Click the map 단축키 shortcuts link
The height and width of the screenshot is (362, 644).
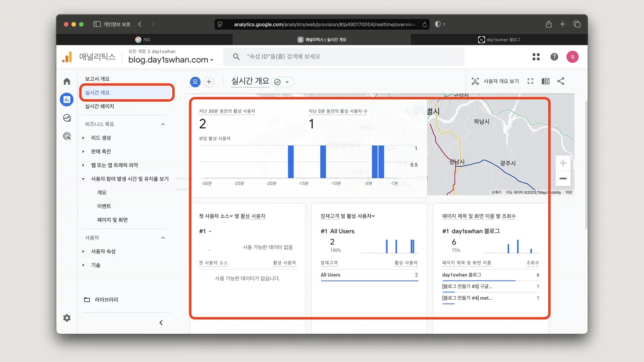coord(496,192)
